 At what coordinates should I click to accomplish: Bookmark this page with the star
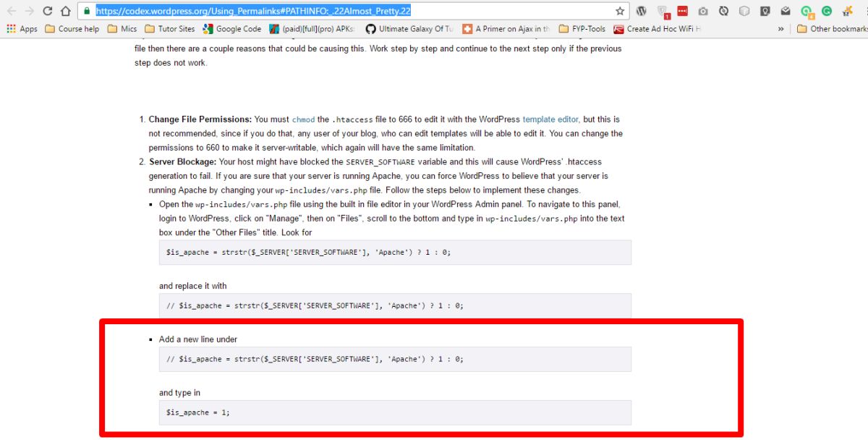(620, 11)
